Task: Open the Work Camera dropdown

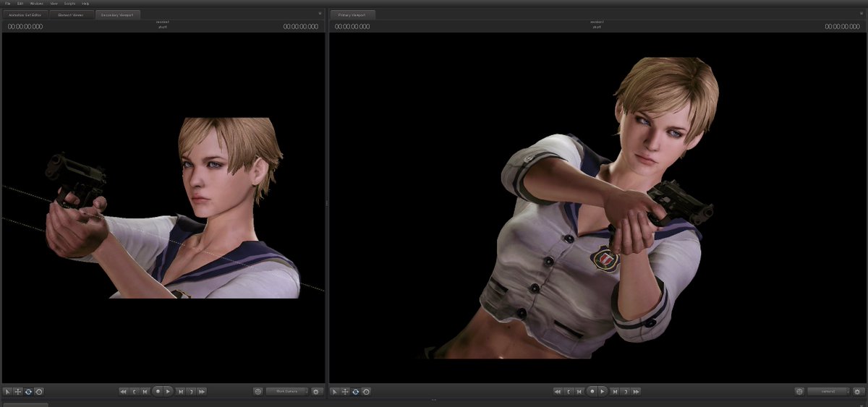Action: [x=286, y=391]
